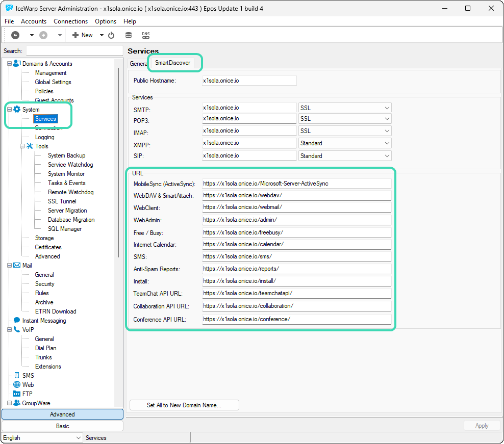The height and width of the screenshot is (444, 504).
Task: Click the IceWarp app icon in title bar
Action: click(9, 8)
